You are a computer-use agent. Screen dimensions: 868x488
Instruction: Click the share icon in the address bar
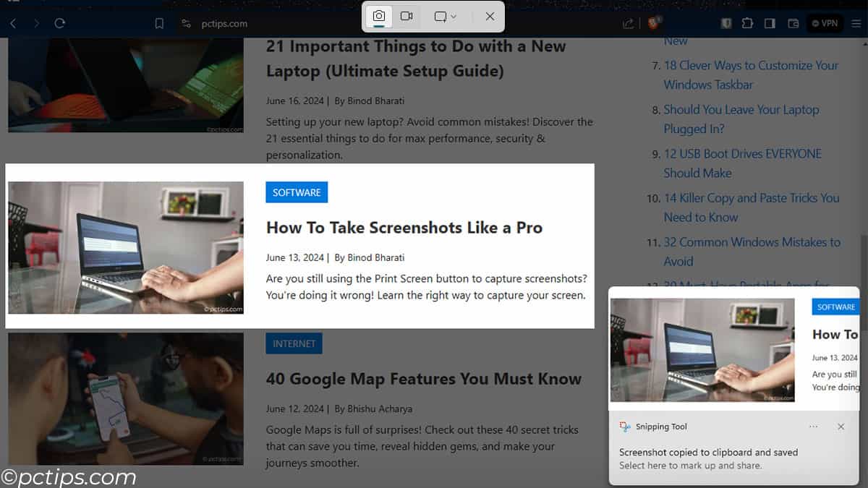(x=629, y=24)
